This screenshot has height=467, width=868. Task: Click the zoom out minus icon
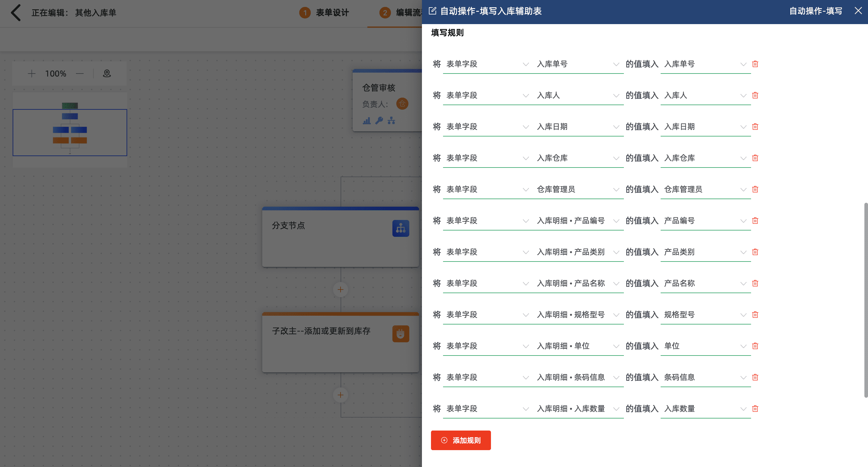click(x=80, y=74)
